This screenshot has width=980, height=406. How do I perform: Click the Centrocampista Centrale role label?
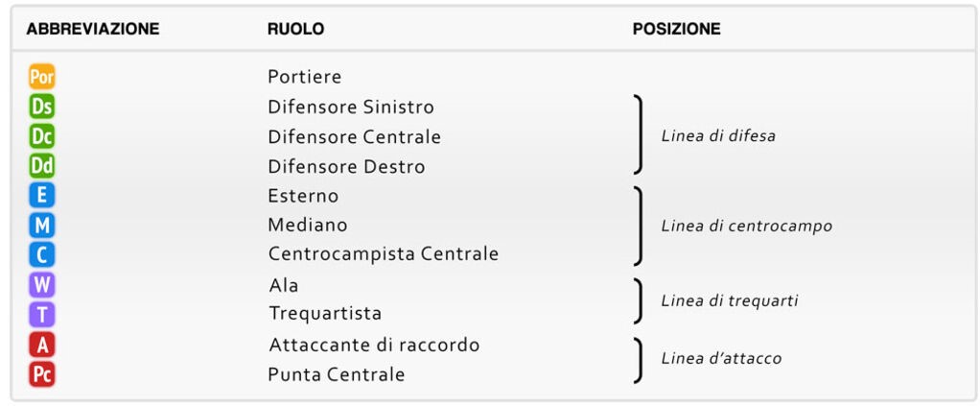pos(384,254)
